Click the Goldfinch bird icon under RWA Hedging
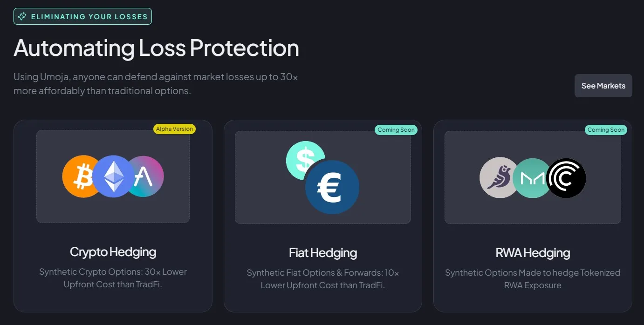 (498, 177)
